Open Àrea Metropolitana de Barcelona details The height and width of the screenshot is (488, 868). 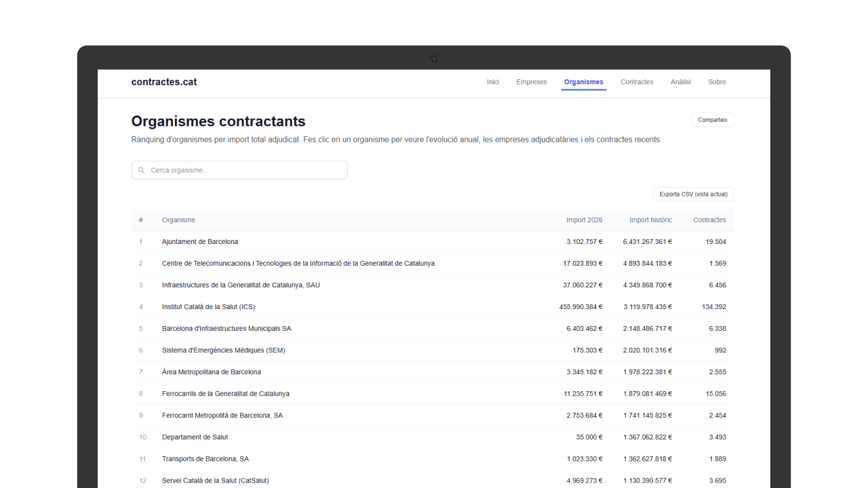click(211, 372)
